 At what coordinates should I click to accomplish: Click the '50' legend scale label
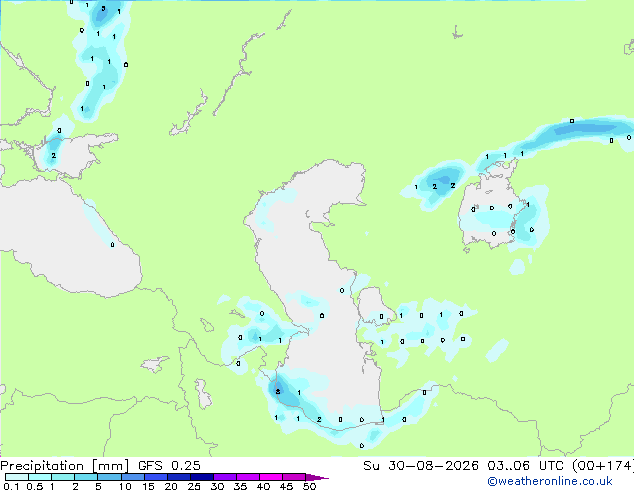[309, 486]
